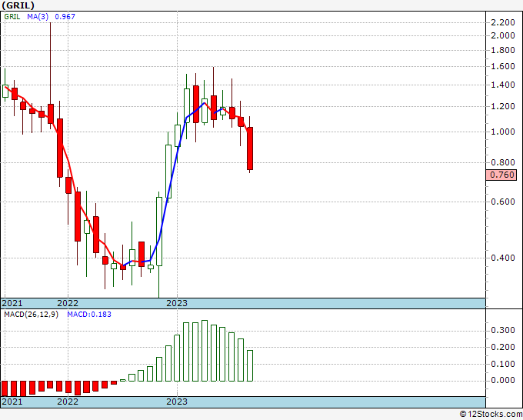The width and height of the screenshot is (523, 420).
Task: Click 2023 on the MACD panel time axis
Action: (x=177, y=402)
